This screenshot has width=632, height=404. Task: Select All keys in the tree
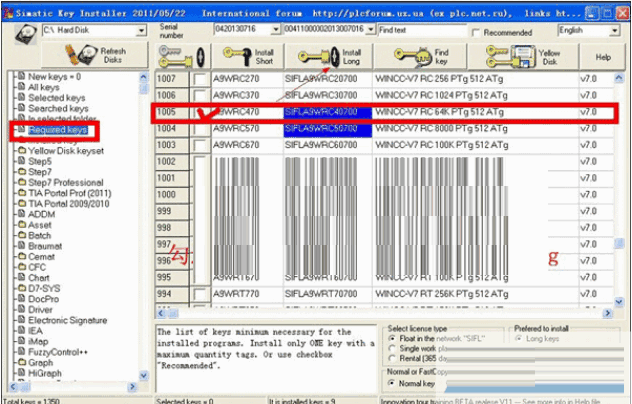(47, 88)
